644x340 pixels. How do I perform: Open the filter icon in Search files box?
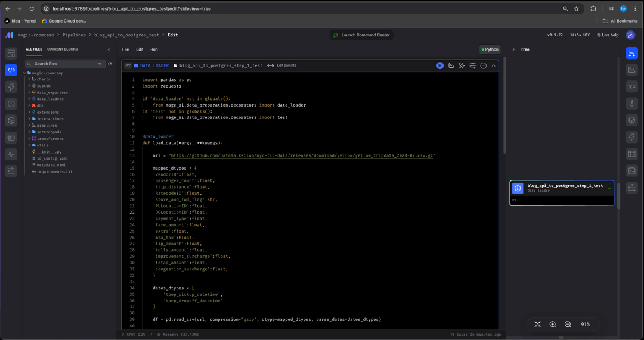click(100, 64)
